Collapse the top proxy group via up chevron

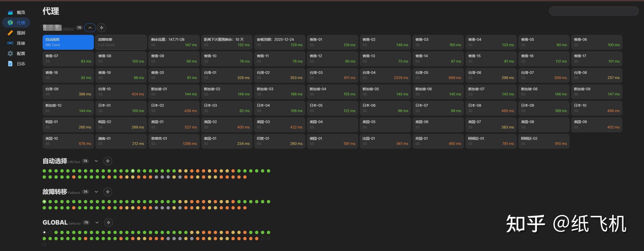[x=90, y=27]
